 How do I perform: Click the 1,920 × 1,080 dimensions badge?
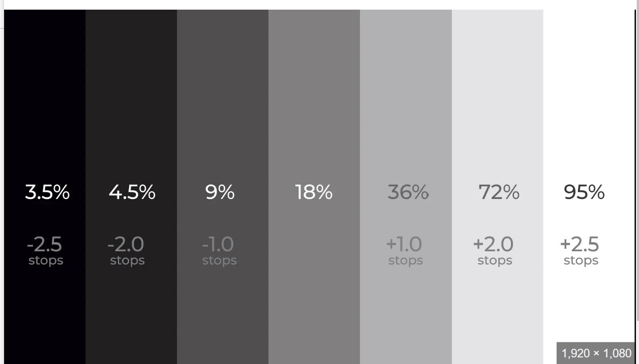(x=596, y=353)
